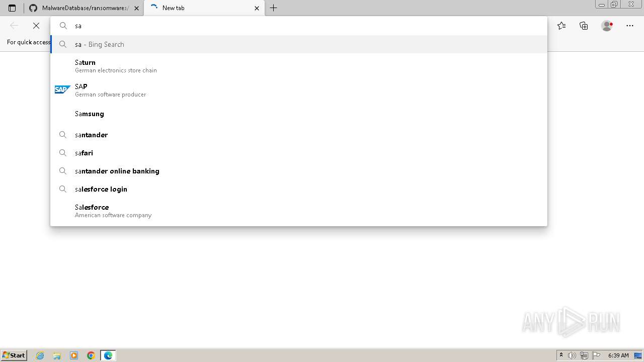The height and width of the screenshot is (362, 644).
Task: Open the Action Center flag icon
Action: pyautogui.click(x=596, y=355)
